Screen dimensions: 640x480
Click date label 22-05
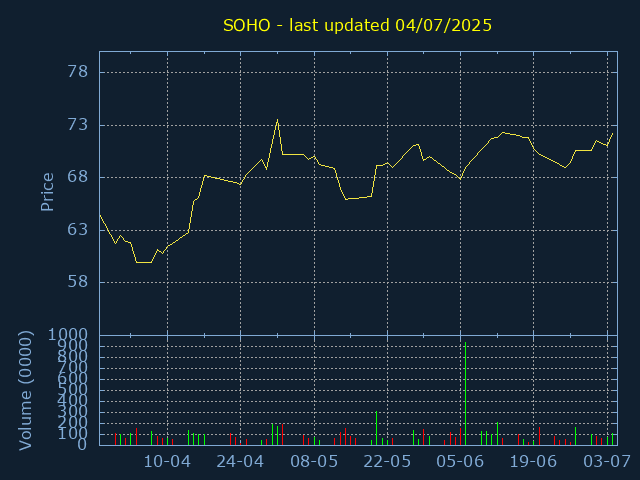387,462
